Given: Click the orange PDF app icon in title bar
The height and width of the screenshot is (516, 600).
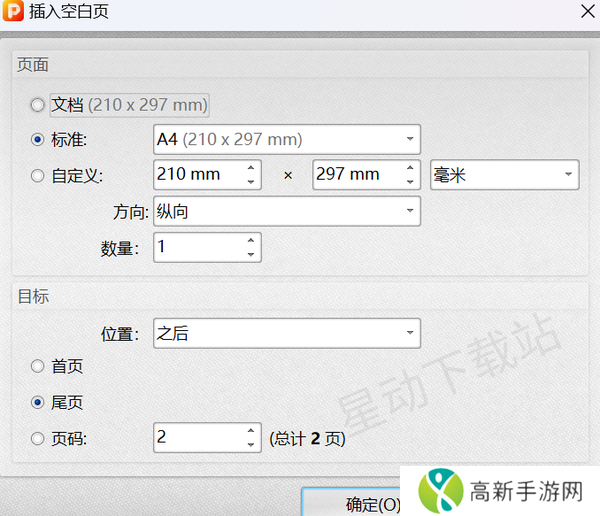Looking at the screenshot, I should pos(13,10).
